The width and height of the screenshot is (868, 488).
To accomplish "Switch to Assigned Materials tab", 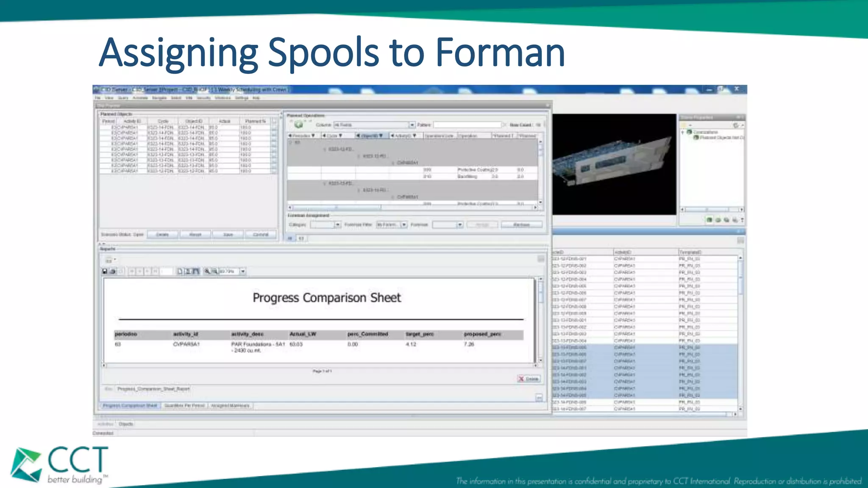I will coord(230,405).
